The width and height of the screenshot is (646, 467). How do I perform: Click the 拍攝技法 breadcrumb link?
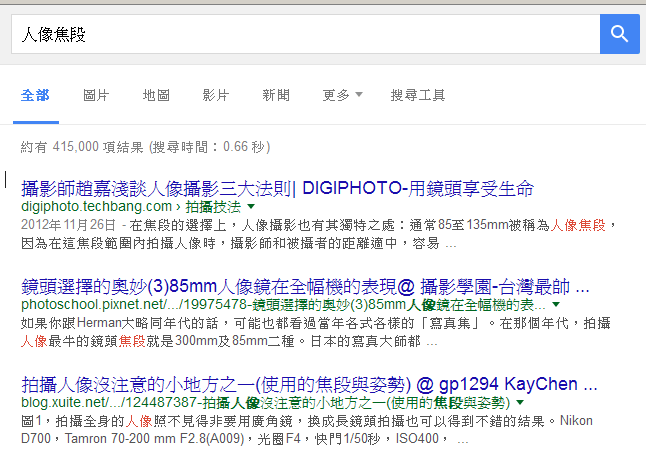coord(213,206)
